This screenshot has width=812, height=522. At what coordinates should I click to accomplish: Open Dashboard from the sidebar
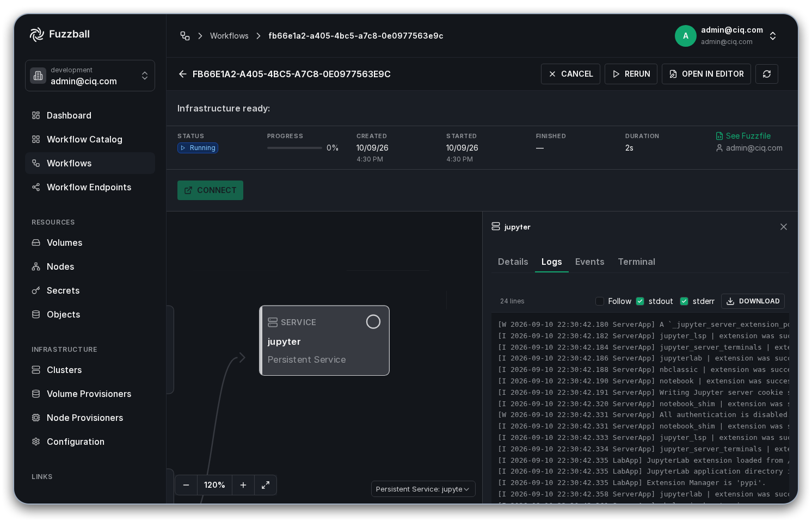pos(90,115)
